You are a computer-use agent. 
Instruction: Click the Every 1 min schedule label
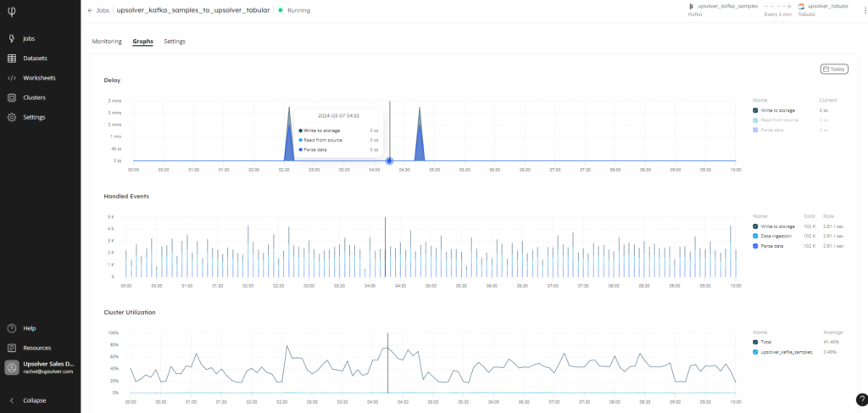[x=778, y=14]
